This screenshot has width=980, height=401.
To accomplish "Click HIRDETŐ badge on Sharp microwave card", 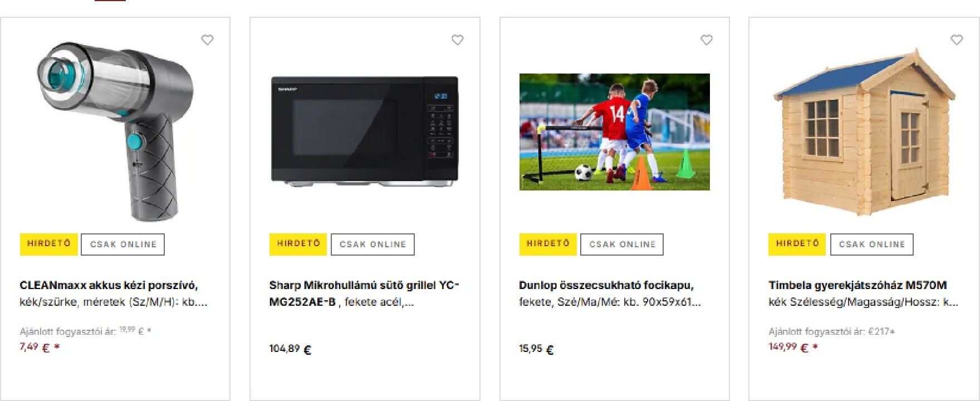I will point(298,244).
